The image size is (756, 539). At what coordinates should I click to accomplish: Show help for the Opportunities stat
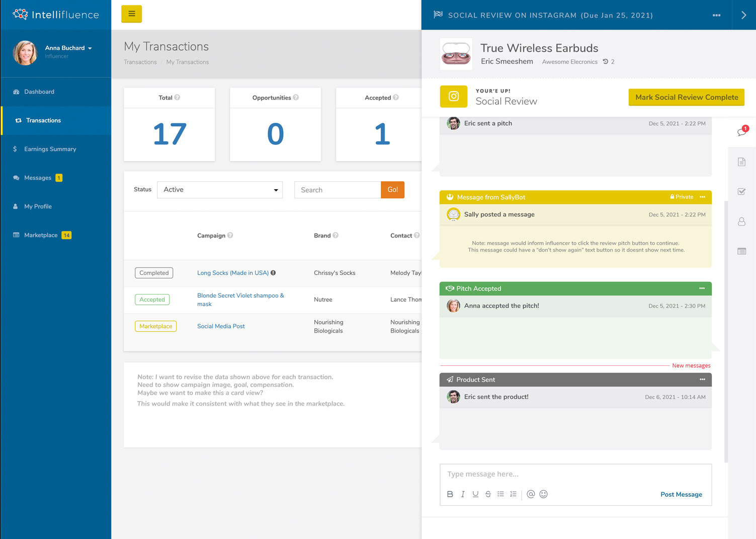tap(296, 98)
